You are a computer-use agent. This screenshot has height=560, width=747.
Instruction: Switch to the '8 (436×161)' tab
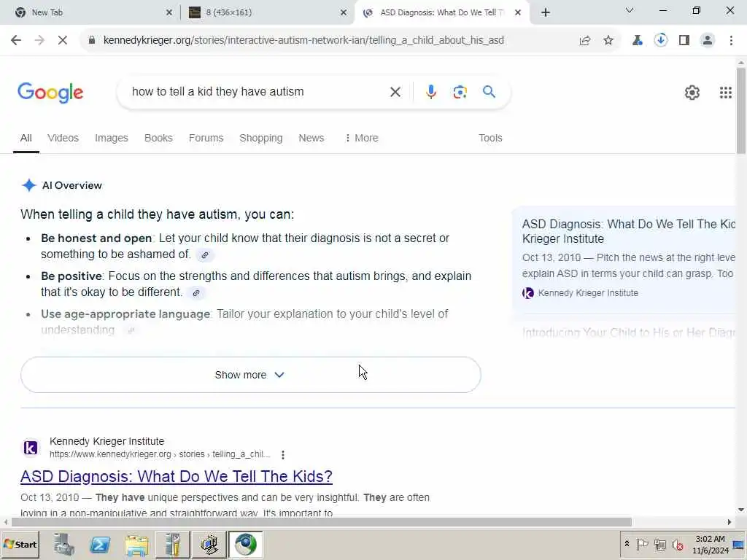[267, 12]
